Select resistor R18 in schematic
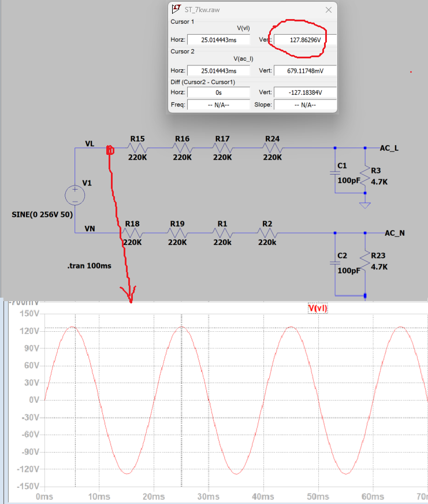This screenshot has width=428, height=504. pos(132,233)
